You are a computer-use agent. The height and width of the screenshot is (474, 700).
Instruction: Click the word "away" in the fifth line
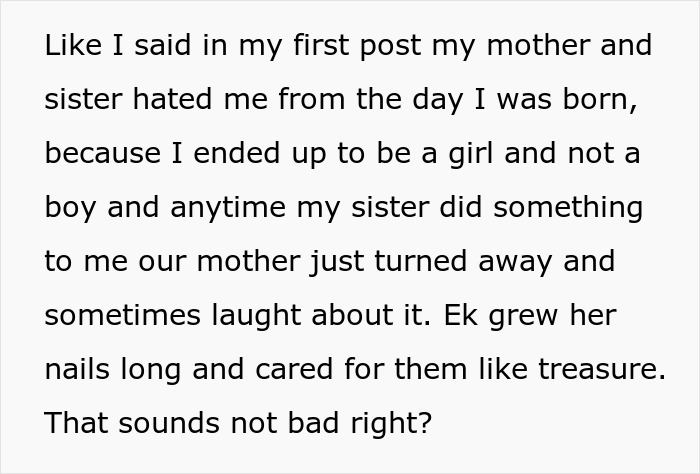tap(510, 262)
